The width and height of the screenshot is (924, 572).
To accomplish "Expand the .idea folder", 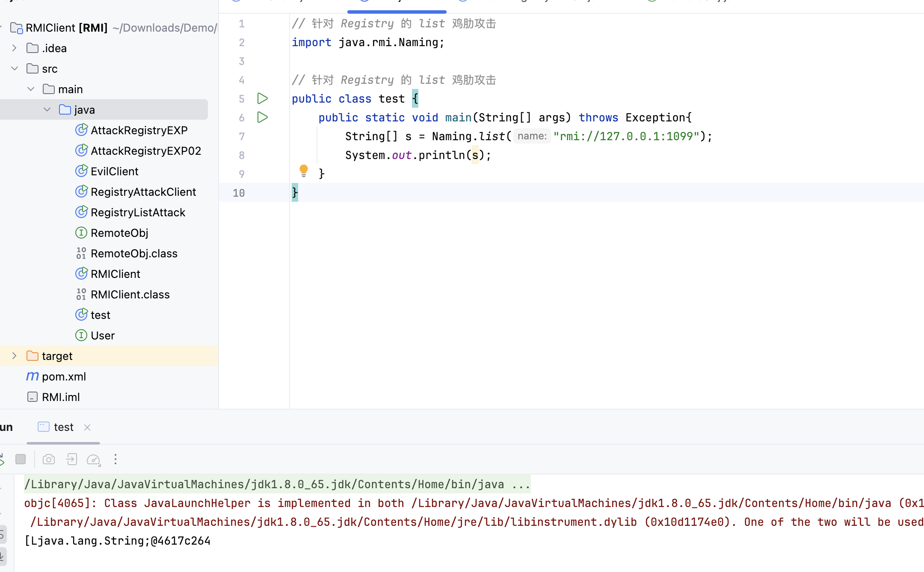I will point(14,48).
